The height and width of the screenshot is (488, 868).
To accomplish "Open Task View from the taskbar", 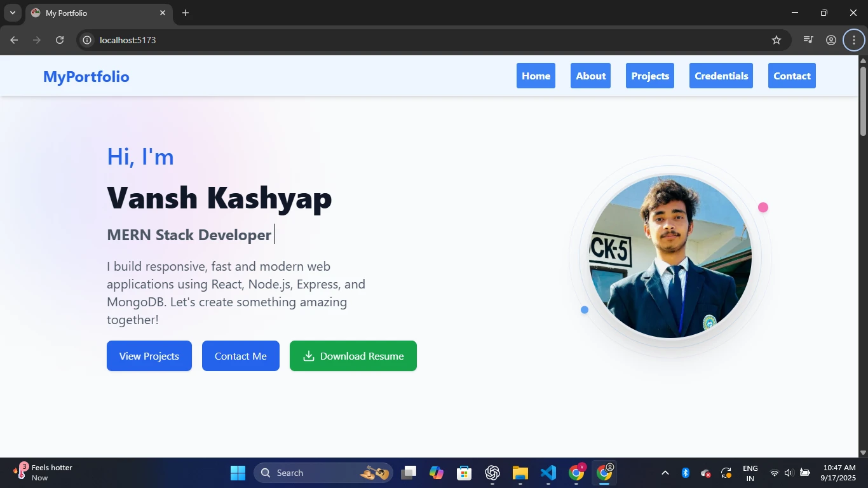I will [409, 473].
